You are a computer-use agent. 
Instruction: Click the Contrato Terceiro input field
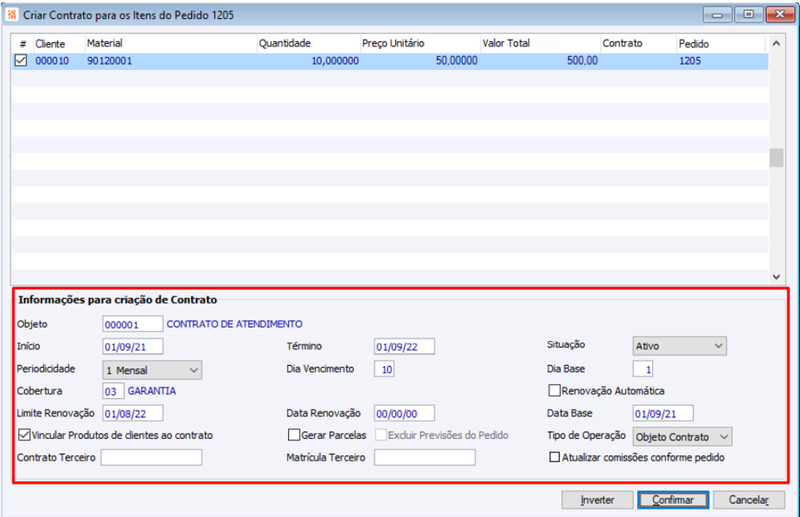click(x=151, y=457)
